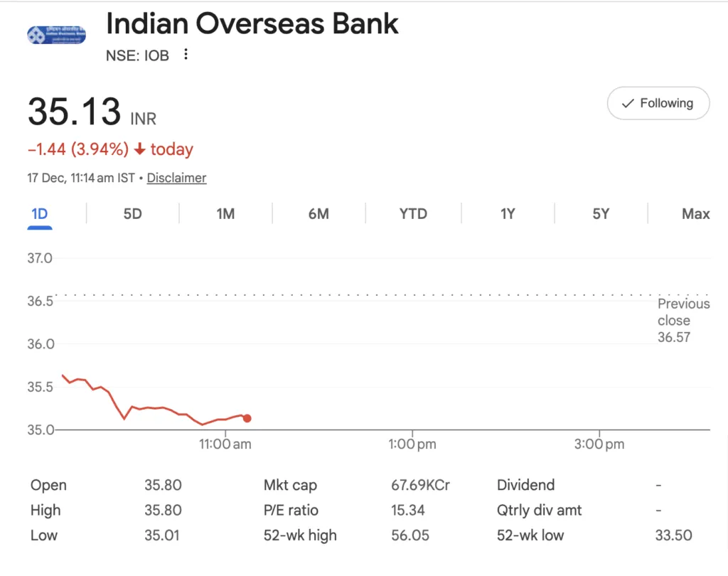Reselect the active 1D tab
This screenshot has width=728, height=576.
pos(40,213)
